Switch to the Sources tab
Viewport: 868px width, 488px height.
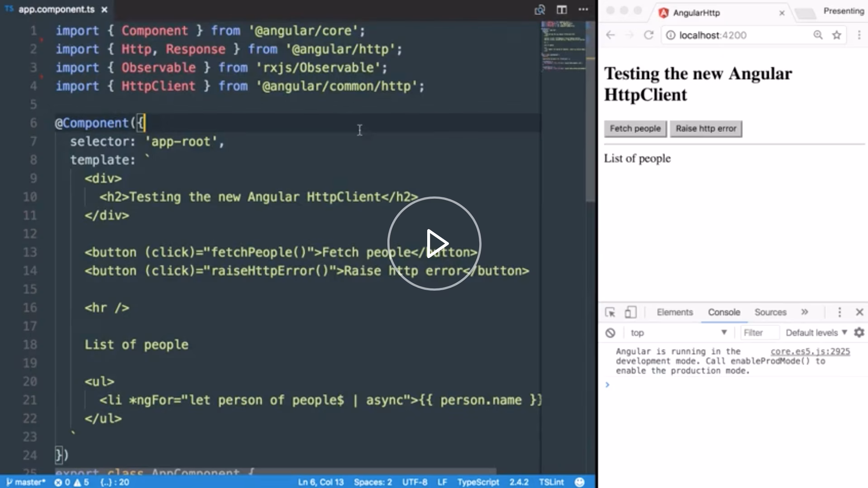click(x=770, y=312)
